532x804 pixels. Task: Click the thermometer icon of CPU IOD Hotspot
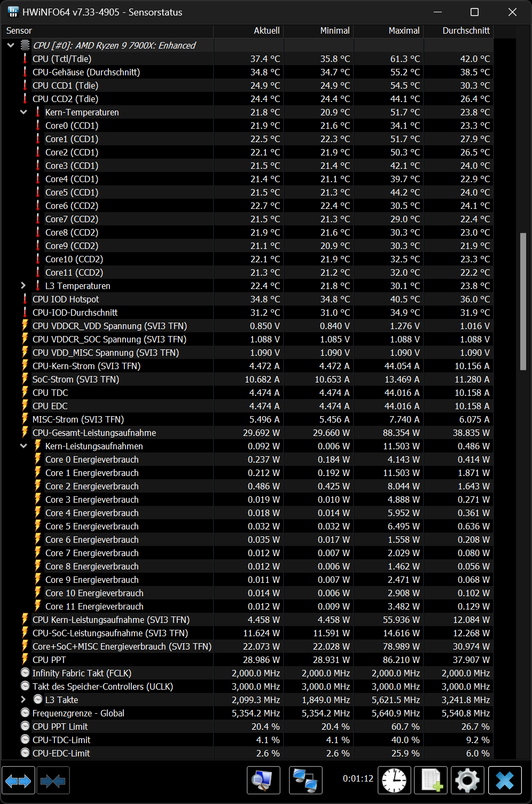tap(25, 299)
